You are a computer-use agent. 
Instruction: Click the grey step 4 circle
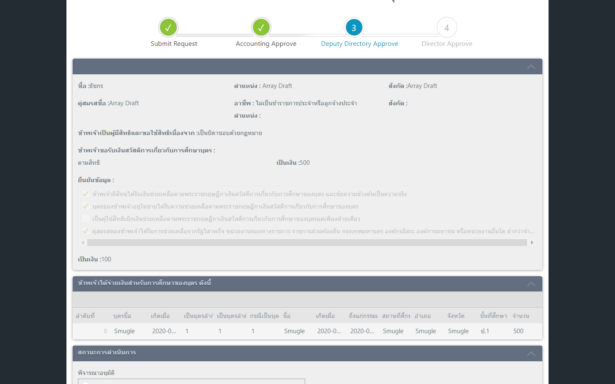click(446, 27)
